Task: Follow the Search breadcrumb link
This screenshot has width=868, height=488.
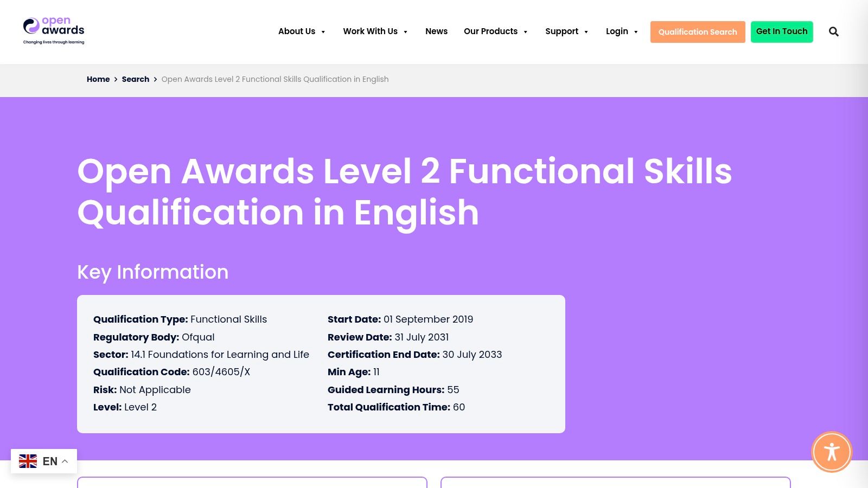Action: [x=135, y=79]
